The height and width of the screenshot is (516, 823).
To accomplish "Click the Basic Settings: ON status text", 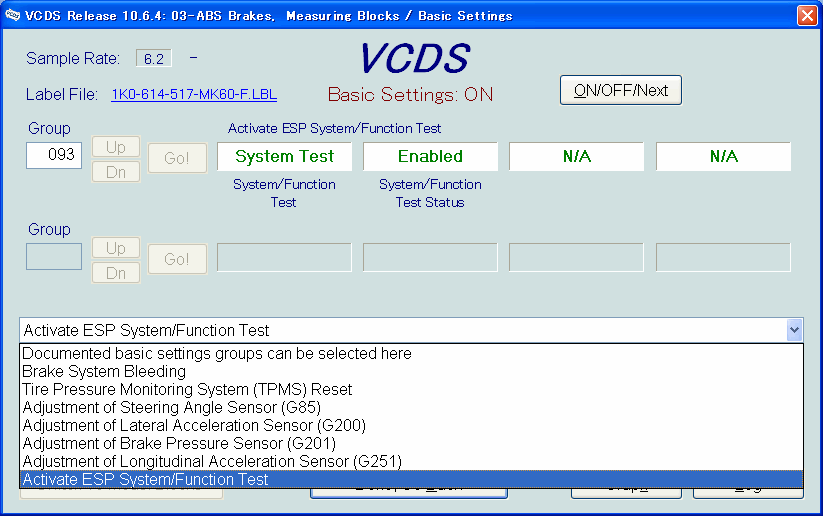I will (x=410, y=94).
